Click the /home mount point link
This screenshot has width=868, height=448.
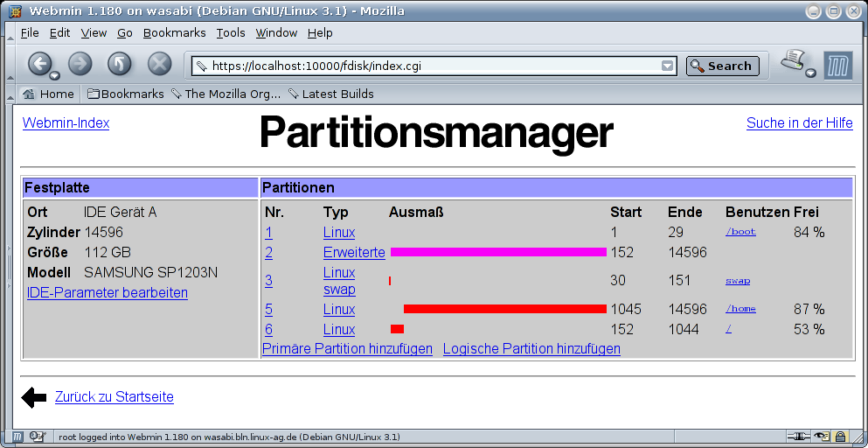point(740,309)
